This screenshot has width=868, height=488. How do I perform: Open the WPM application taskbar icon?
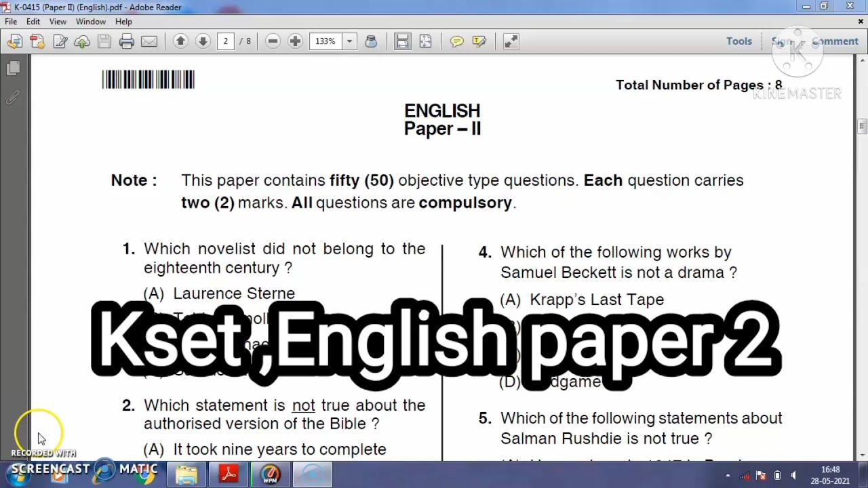(271, 474)
